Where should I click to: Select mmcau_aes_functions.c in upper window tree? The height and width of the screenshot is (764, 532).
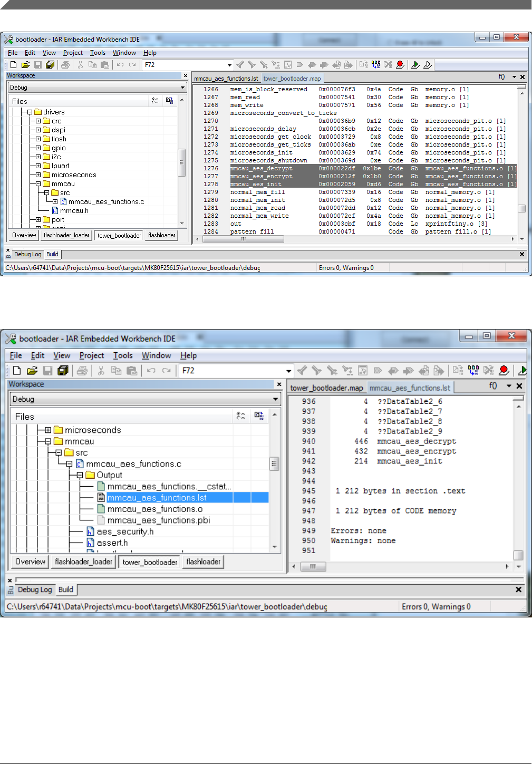click(x=106, y=202)
